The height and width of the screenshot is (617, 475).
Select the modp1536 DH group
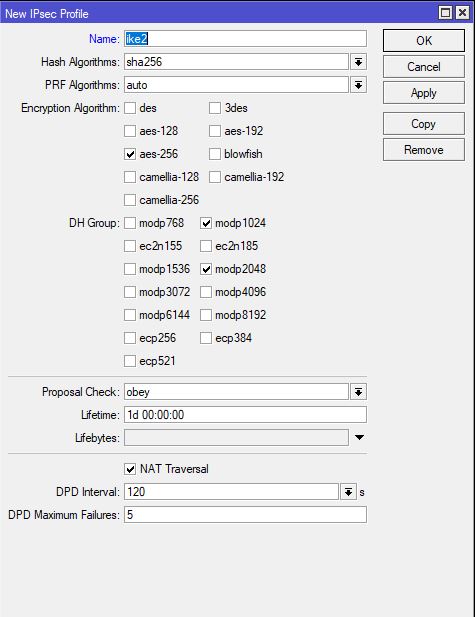pos(130,269)
